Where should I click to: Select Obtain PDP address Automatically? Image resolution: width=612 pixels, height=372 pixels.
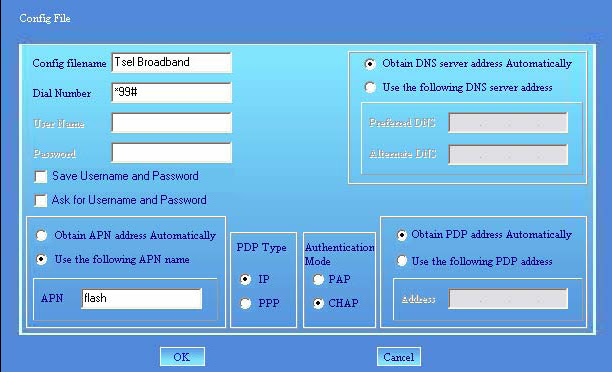coord(402,235)
